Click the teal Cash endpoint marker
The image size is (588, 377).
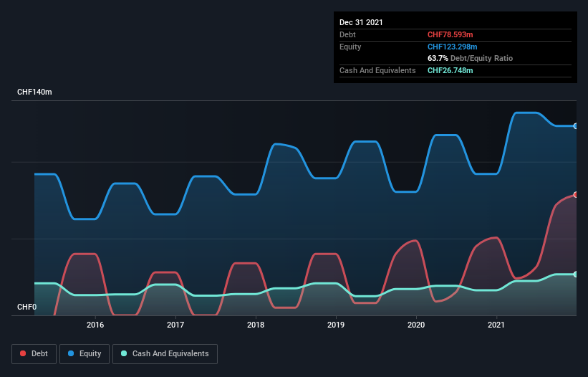(x=576, y=275)
